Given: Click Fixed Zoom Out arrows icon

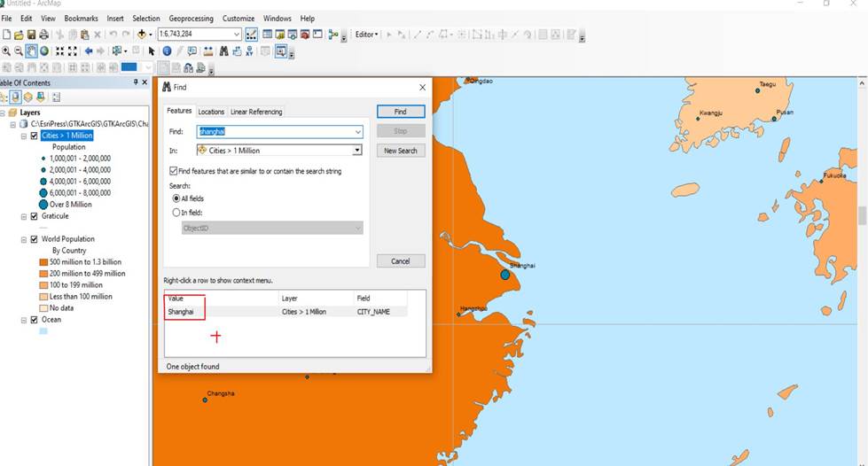Looking at the screenshot, I should pyautogui.click(x=72, y=50).
